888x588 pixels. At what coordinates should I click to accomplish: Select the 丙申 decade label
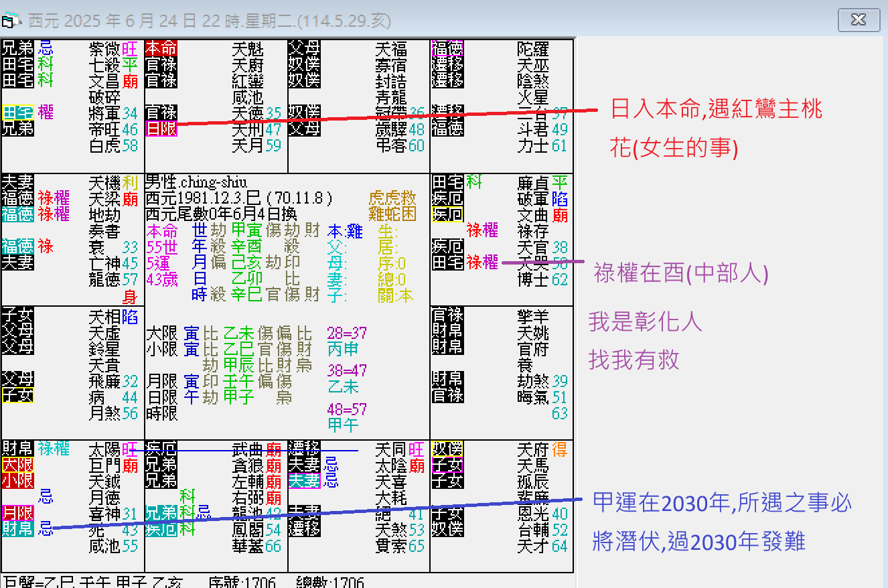coord(343,348)
